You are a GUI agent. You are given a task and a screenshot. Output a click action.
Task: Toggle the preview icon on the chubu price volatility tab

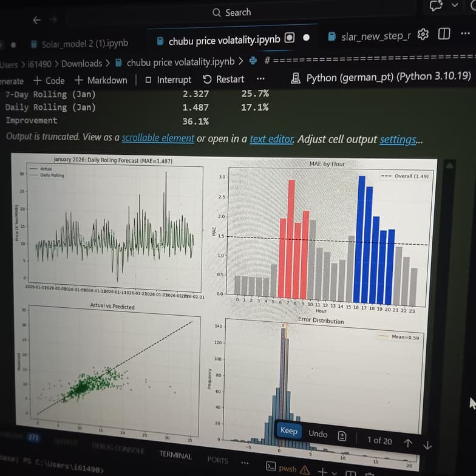point(290,38)
